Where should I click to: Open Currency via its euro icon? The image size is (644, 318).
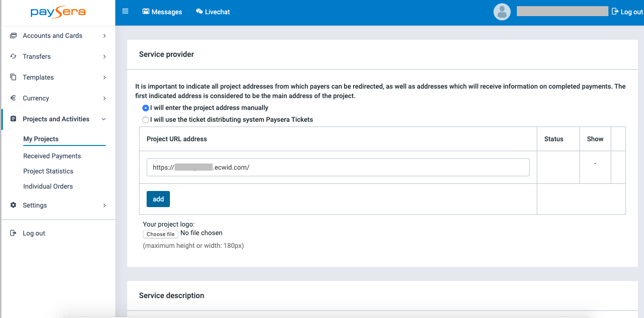[x=13, y=98]
